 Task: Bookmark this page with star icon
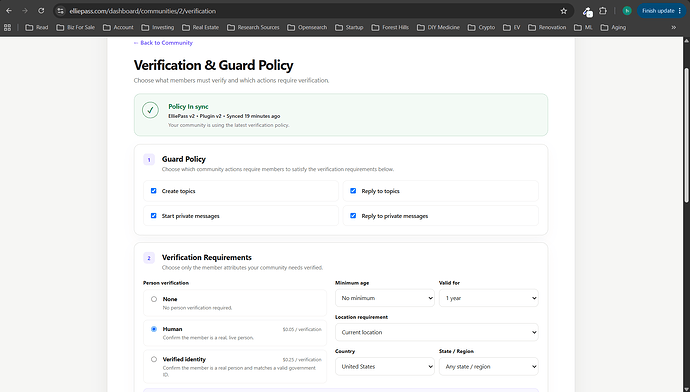coord(564,11)
